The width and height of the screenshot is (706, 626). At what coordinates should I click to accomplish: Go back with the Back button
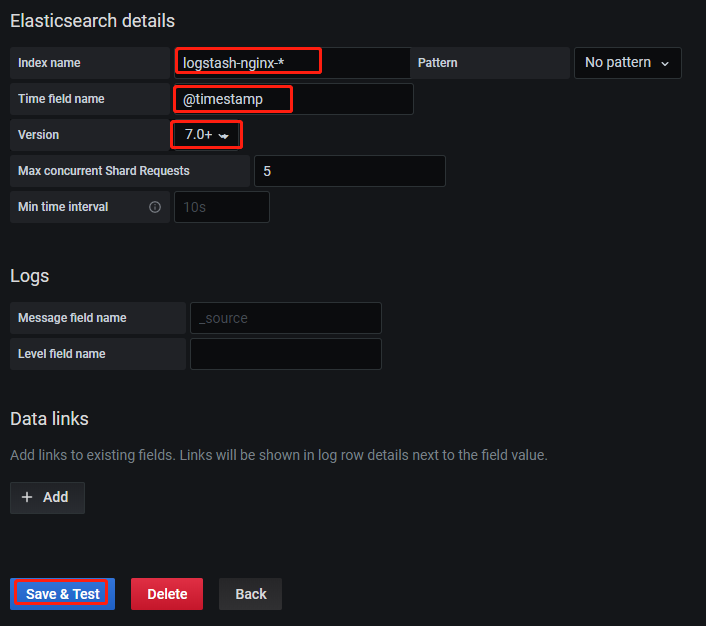tap(250, 594)
